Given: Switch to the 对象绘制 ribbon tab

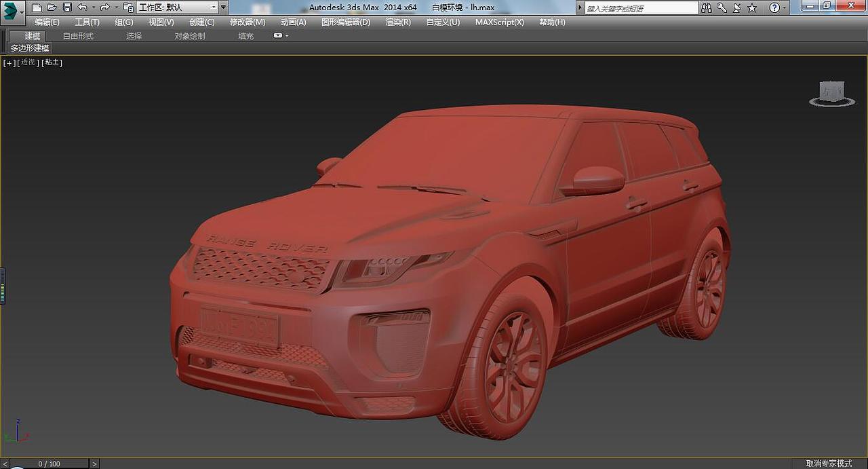Looking at the screenshot, I should click(190, 36).
